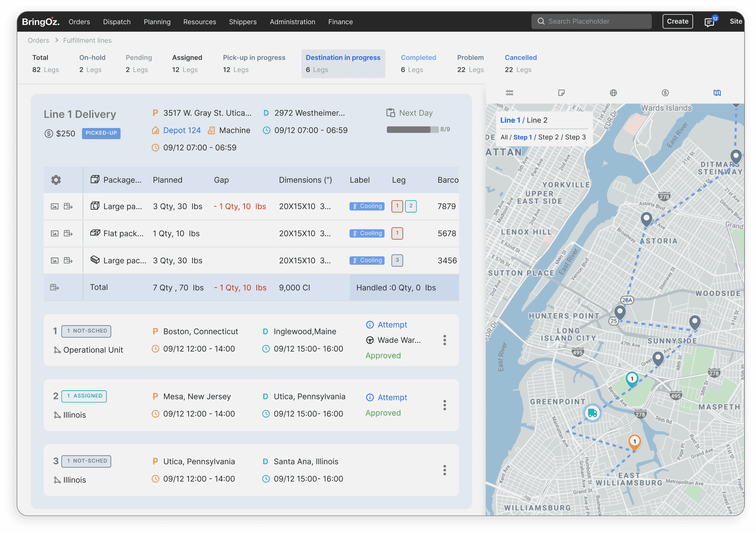Screen dimensions: 756x533
Task: Open the Dispatch menu
Action: pyautogui.click(x=117, y=22)
